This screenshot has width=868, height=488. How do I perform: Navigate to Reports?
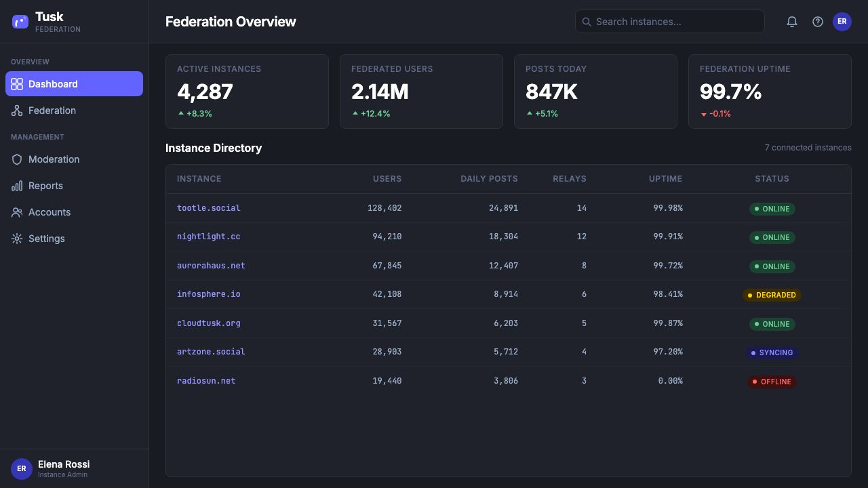[74, 186]
